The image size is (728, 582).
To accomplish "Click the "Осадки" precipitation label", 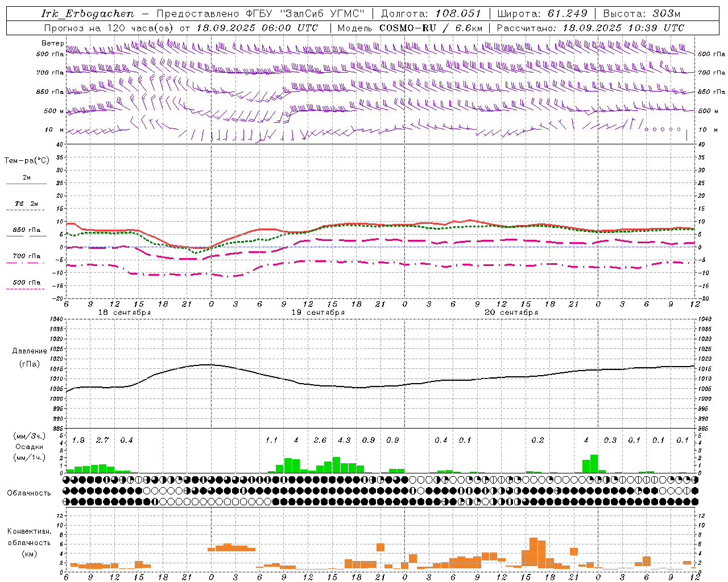I will [x=30, y=447].
